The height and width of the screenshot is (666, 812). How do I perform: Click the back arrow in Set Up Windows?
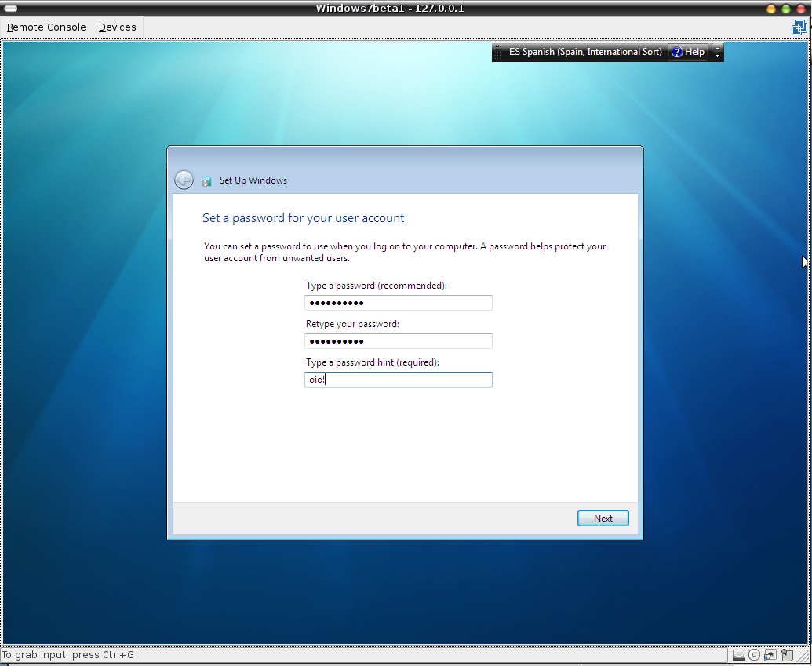click(x=184, y=180)
